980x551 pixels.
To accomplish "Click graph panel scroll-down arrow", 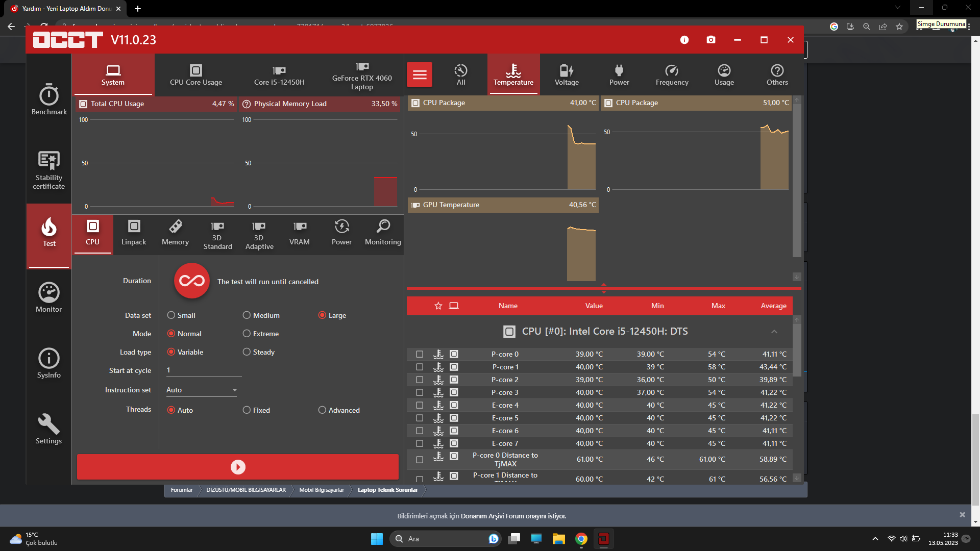I will point(797,277).
